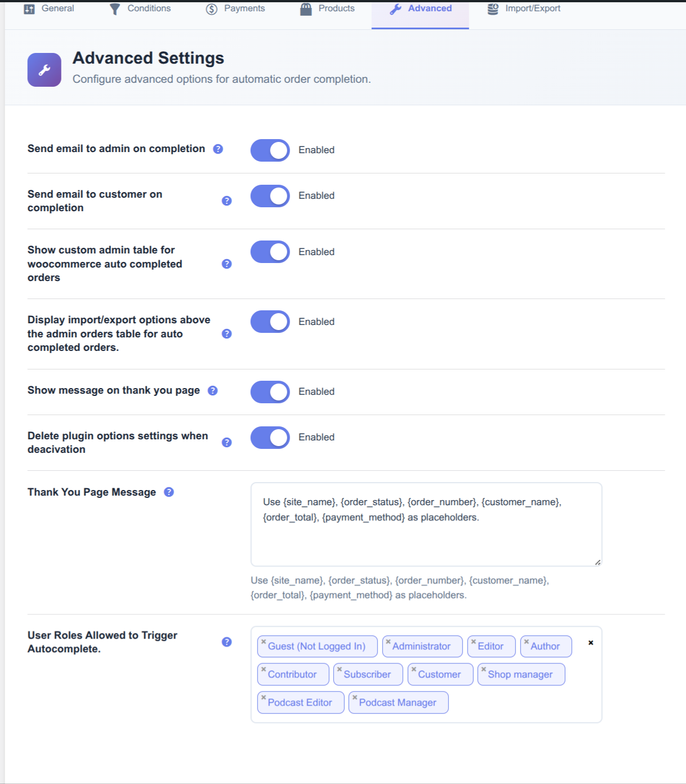Clear all selected user roles
Viewport: 686px width, 784px height.
[590, 643]
